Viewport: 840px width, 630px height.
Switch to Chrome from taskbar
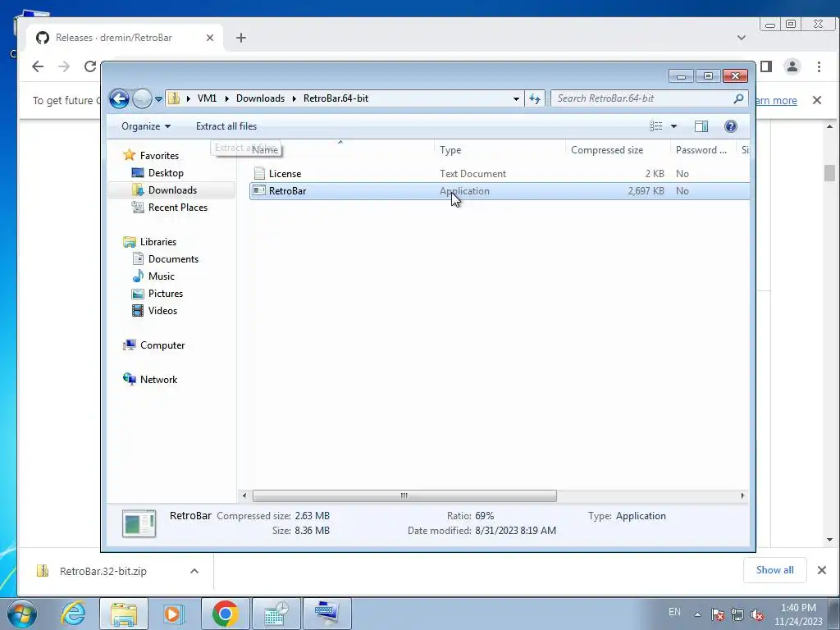(225, 614)
